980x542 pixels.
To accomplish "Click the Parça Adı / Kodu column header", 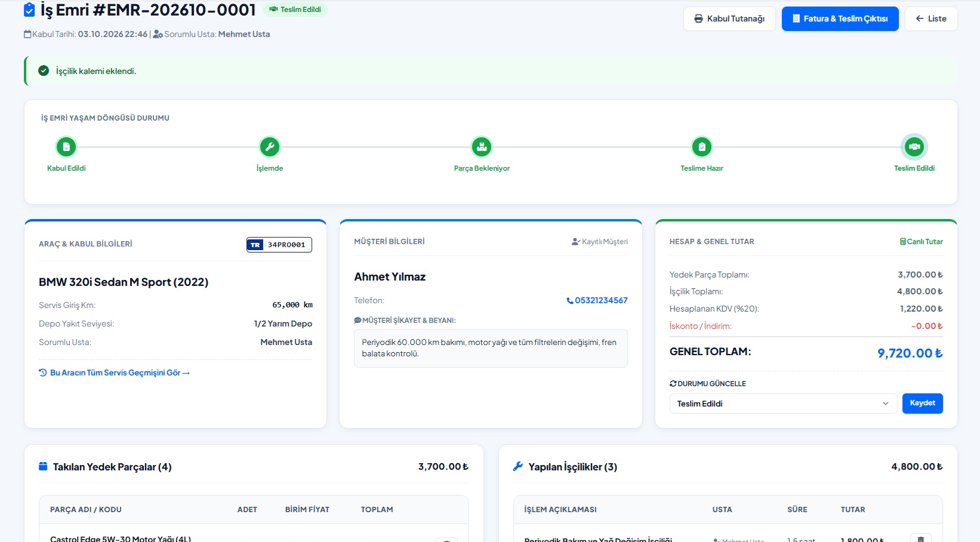I will point(86,509).
